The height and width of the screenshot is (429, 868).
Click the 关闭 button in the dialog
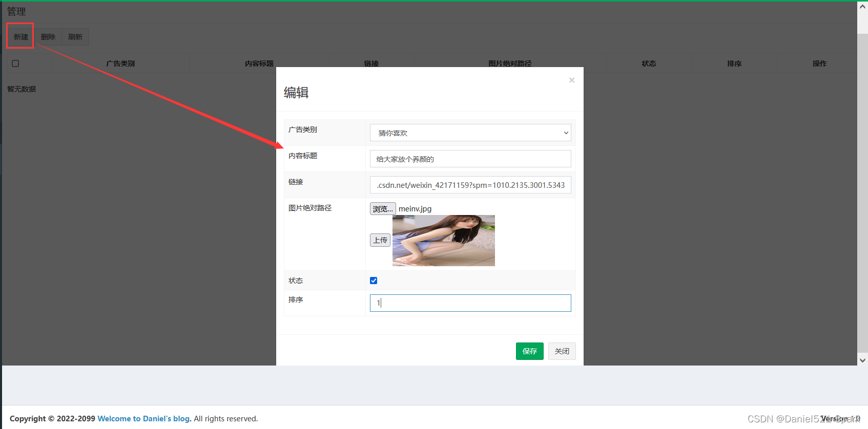click(562, 351)
